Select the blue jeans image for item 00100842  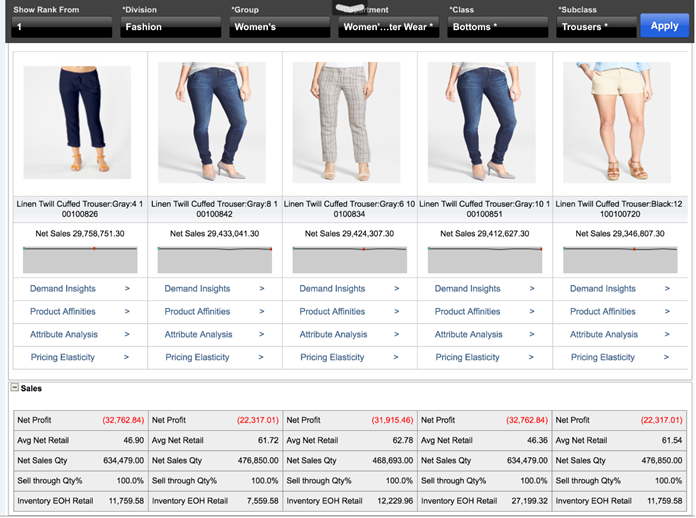212,123
